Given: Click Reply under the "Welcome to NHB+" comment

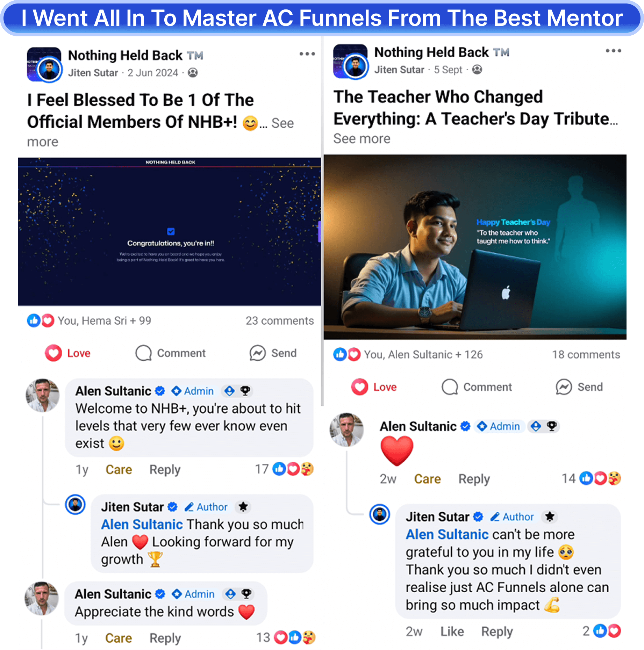Looking at the screenshot, I should (165, 470).
